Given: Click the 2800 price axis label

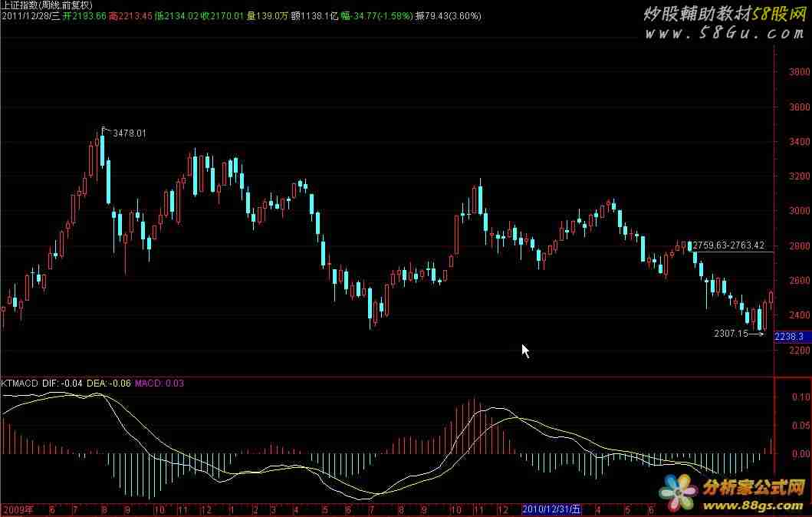Looking at the screenshot, I should coord(800,246).
